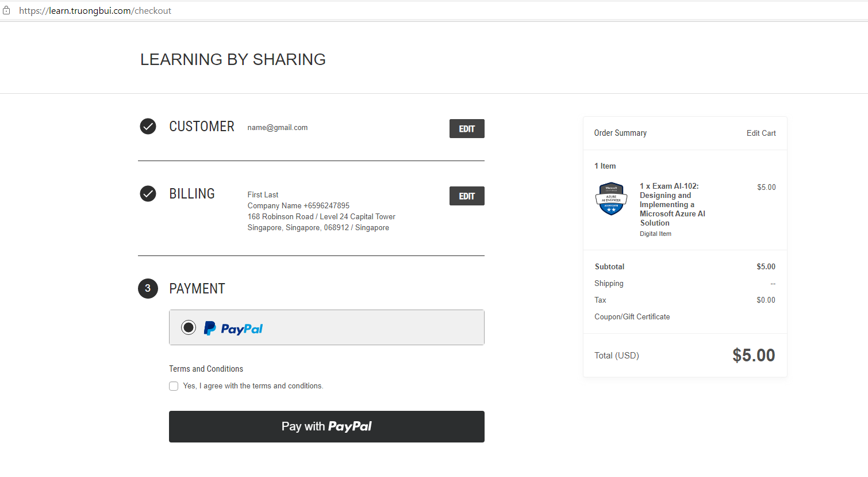The image size is (868, 477).
Task: Click the Order Summary heading
Action: click(x=620, y=133)
